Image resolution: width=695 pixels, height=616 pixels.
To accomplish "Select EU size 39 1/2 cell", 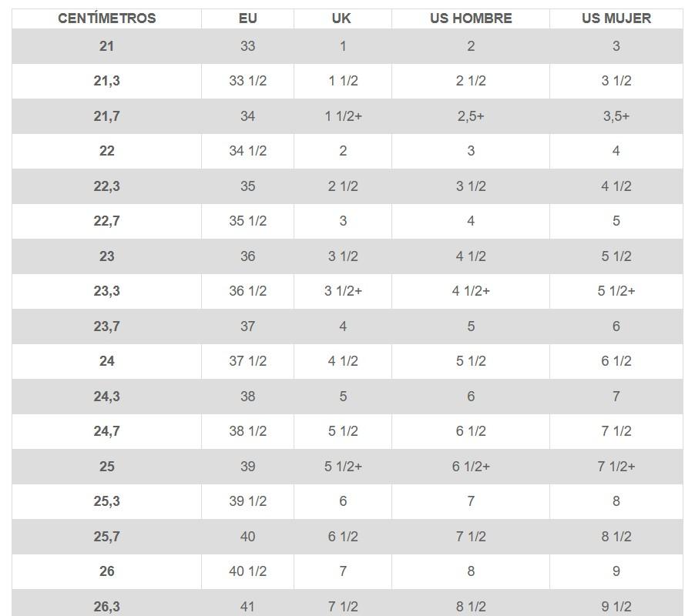I will [x=247, y=501].
